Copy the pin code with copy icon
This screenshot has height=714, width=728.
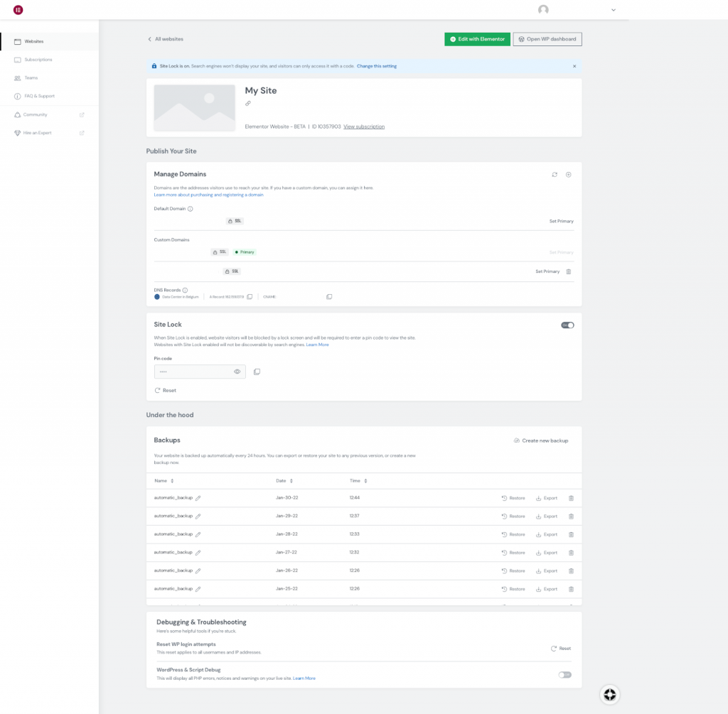click(257, 372)
